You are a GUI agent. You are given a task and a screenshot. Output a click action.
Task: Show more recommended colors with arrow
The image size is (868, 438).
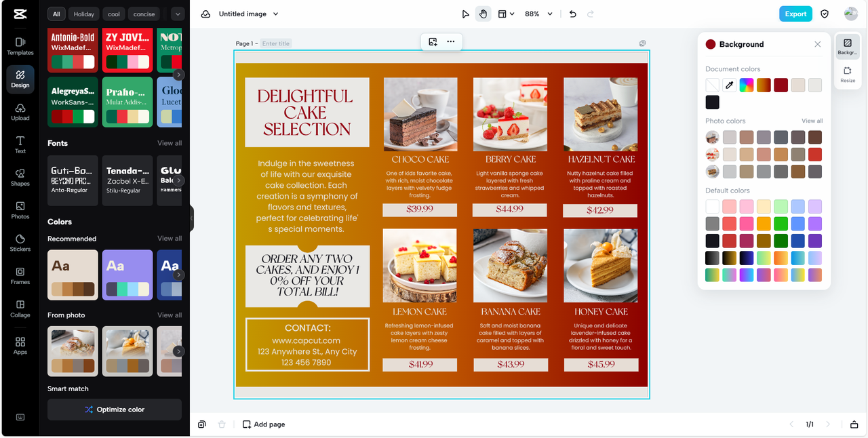pos(178,275)
